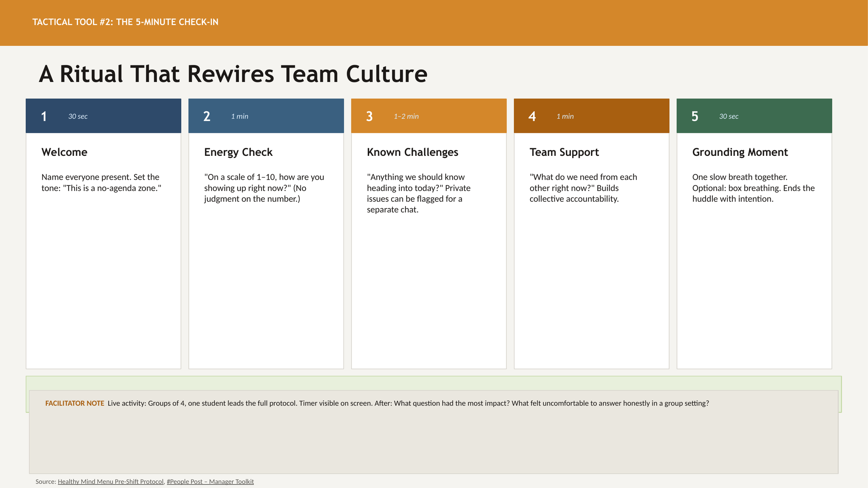The height and width of the screenshot is (488, 868).
Task: Select the Team Support card heading
Action: [564, 152]
